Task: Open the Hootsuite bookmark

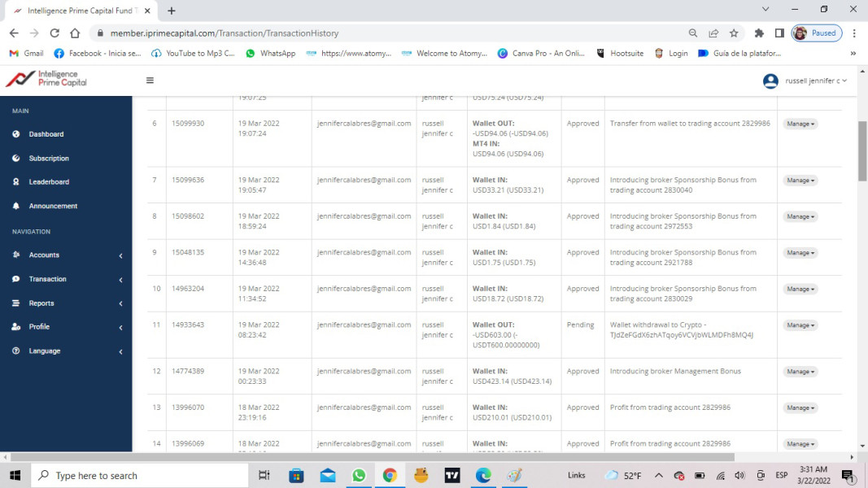Action: click(x=619, y=54)
